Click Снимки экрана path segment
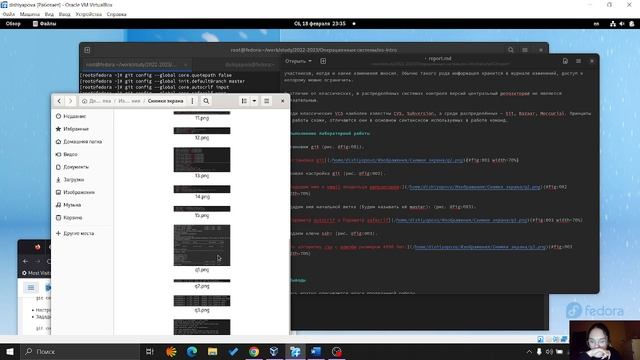The image size is (640, 360). tap(165, 101)
